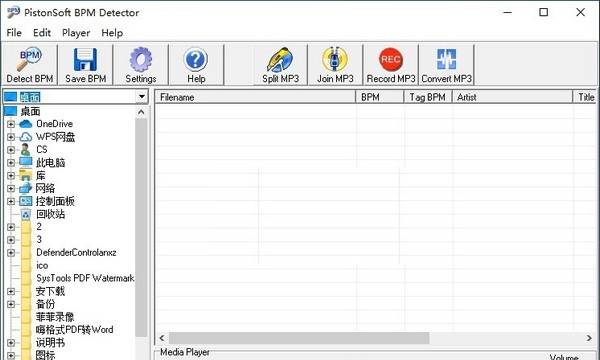This screenshot has width=600, height=360.
Task: Select the 菲菲录像 folder
Action: pyautogui.click(x=55, y=317)
